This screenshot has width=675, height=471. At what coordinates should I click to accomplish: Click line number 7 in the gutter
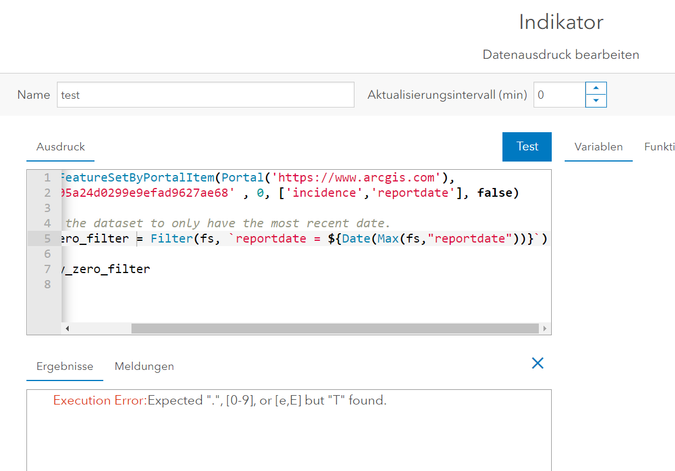(47, 269)
